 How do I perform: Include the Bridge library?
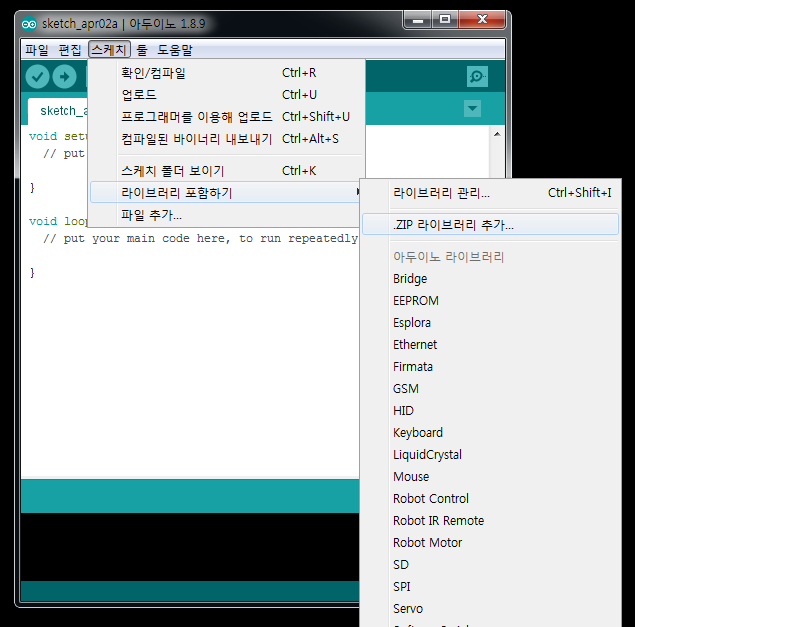tap(490, 279)
